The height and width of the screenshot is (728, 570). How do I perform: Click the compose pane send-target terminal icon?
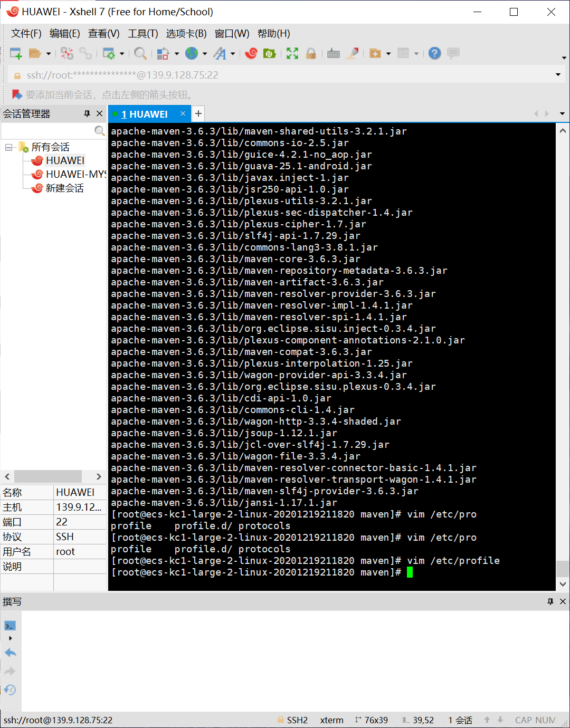10,626
